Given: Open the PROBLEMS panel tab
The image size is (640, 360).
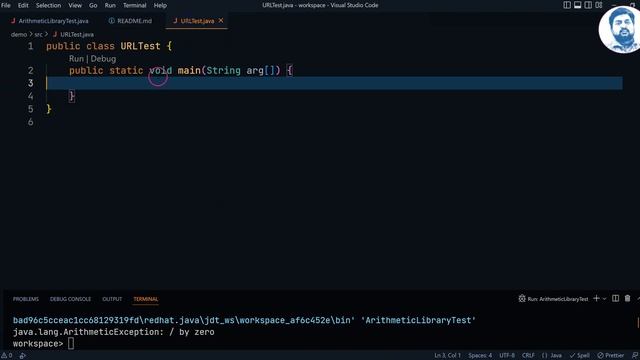Looking at the screenshot, I should click(x=26, y=299).
